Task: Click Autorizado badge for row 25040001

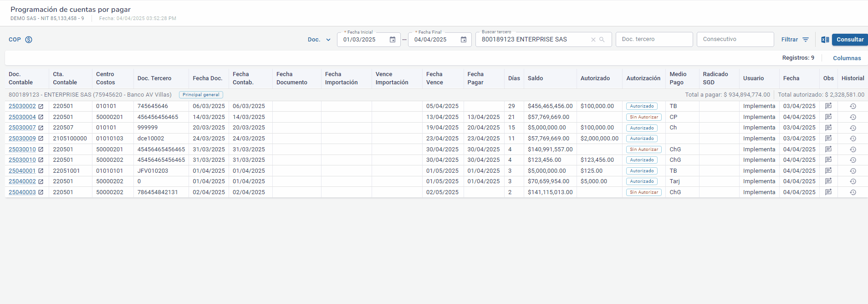Action: [642, 171]
